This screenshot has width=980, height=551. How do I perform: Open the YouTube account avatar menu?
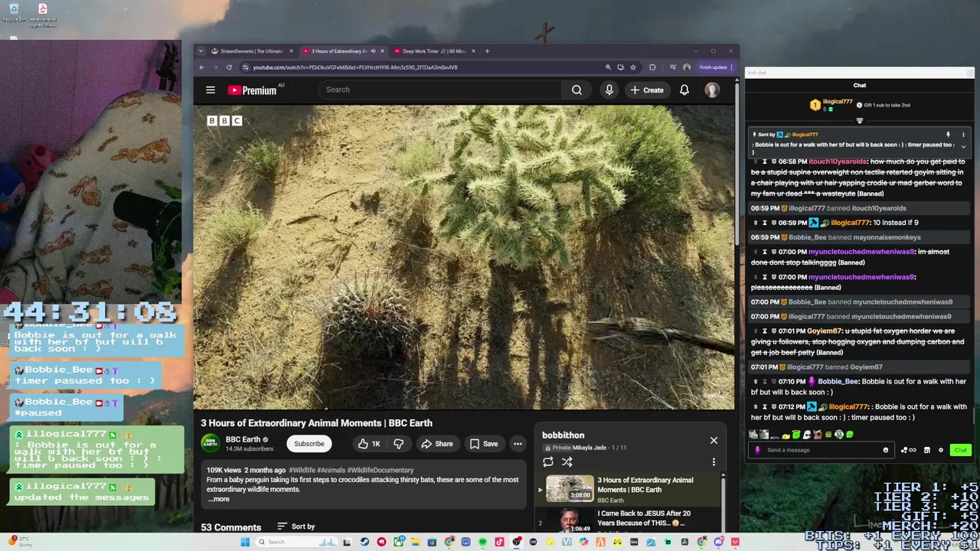(x=712, y=90)
